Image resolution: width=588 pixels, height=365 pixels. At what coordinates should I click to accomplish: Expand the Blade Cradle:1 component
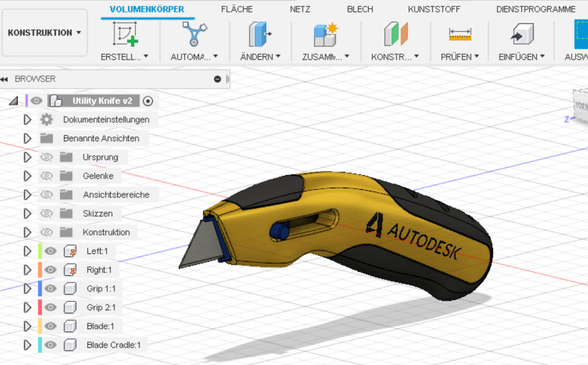[x=28, y=345]
